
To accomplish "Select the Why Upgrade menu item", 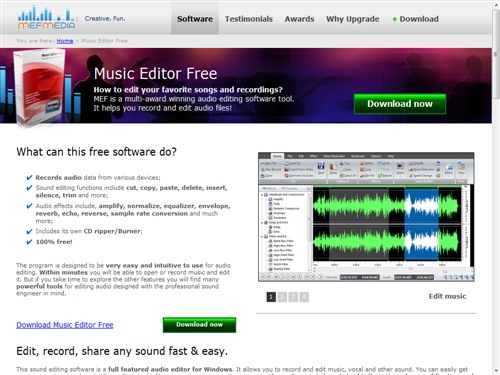I will click(353, 19).
